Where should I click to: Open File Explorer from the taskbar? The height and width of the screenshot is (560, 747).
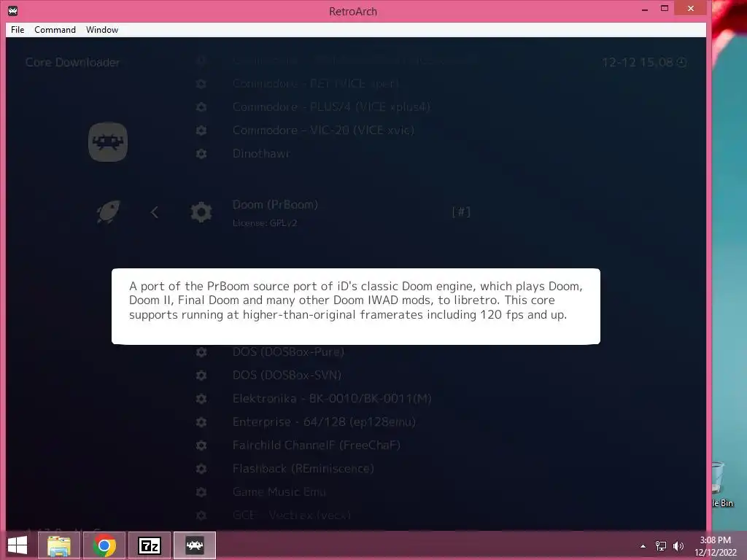point(59,545)
